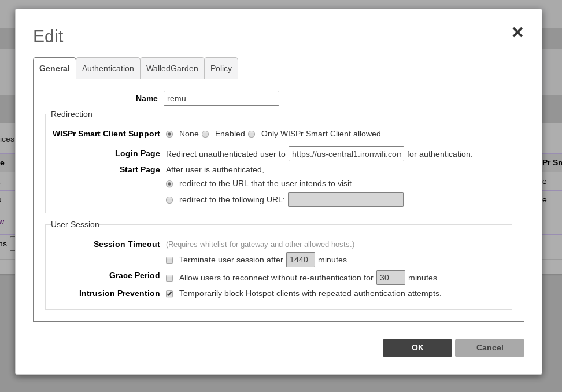The width and height of the screenshot is (562, 392).
Task: Disable Intrusion Prevention blocking
Action: (169, 294)
